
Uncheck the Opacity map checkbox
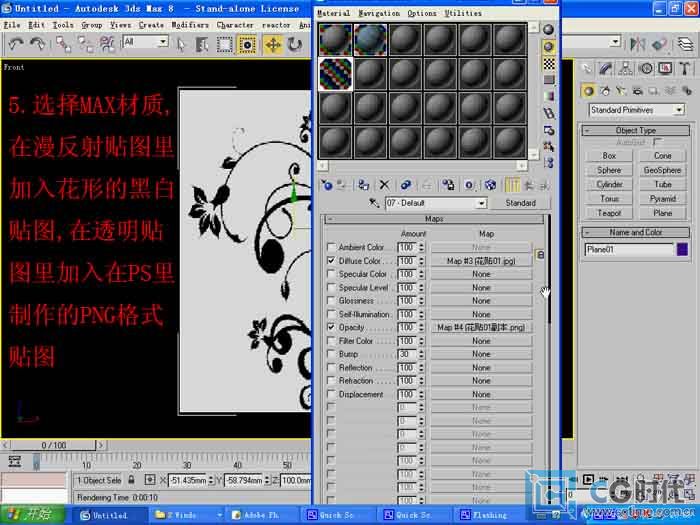pos(331,327)
